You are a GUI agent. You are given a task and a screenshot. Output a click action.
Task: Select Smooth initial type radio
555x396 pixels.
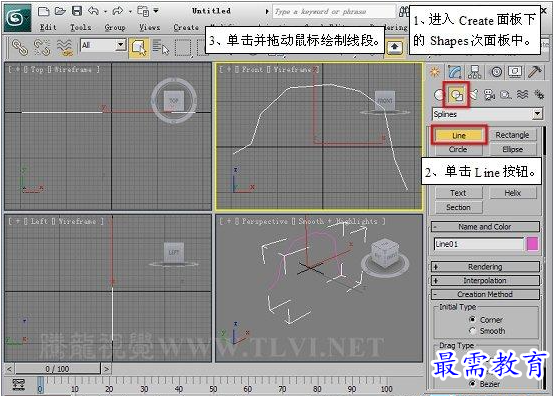pos(472,331)
